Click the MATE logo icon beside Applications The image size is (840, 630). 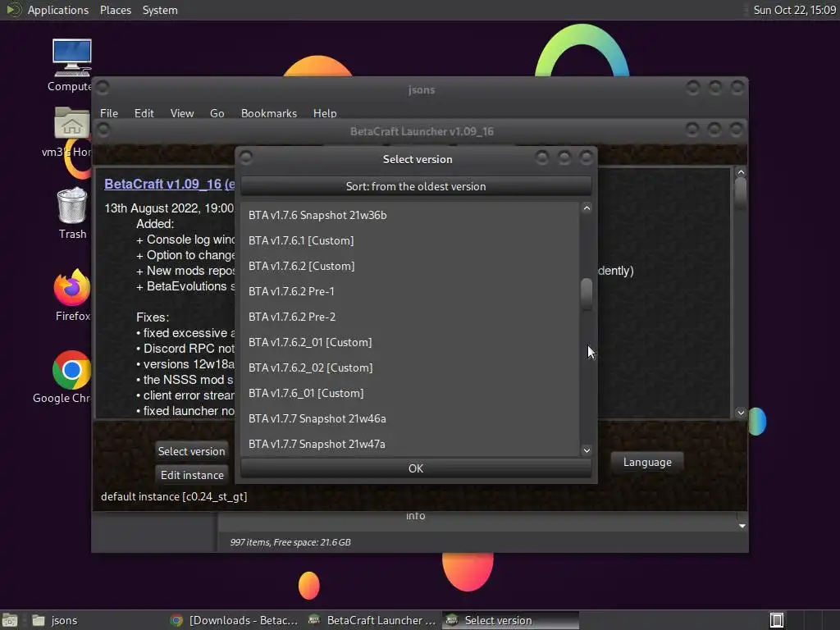[x=13, y=10]
